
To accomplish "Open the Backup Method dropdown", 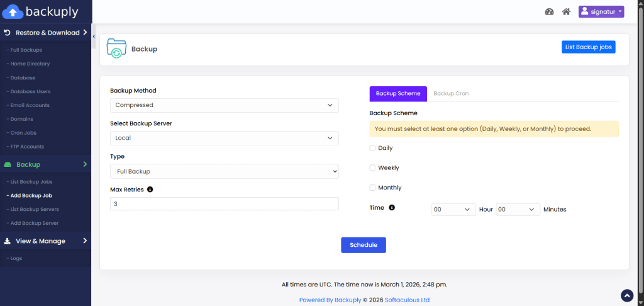I will point(225,105).
